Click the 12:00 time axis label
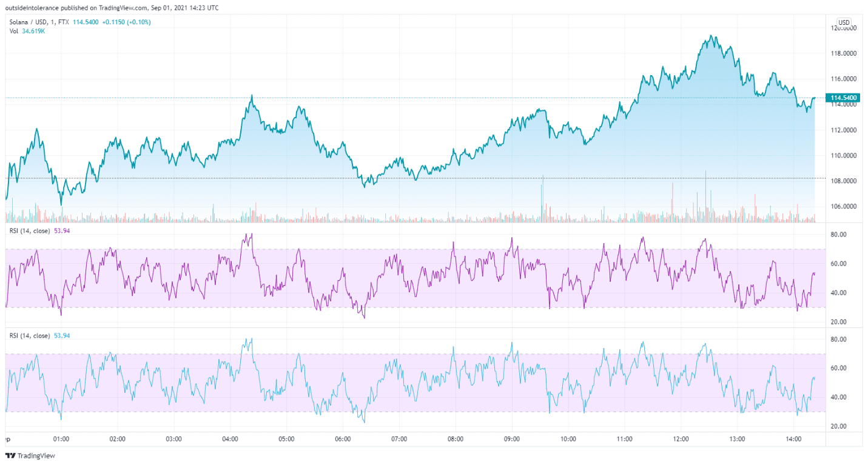868x465 pixels. point(681,439)
